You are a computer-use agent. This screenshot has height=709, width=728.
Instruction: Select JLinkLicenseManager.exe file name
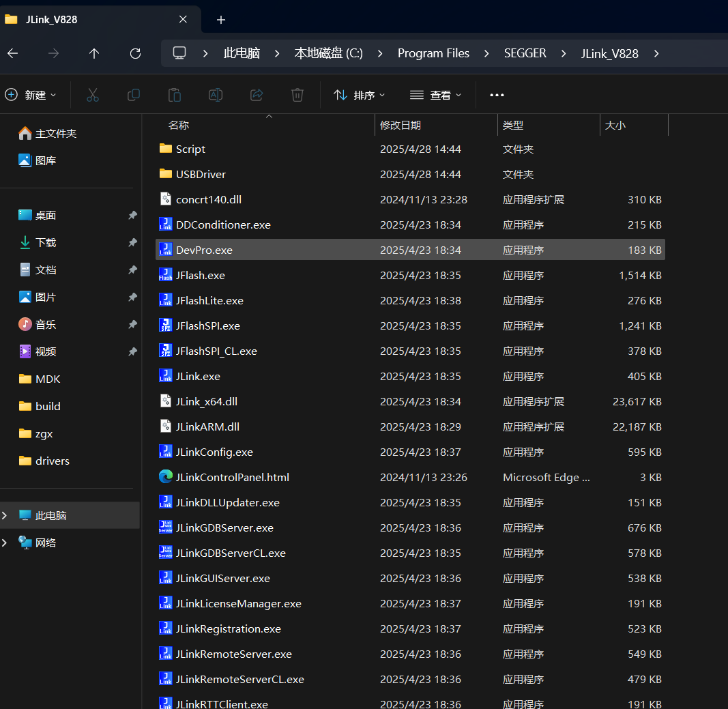tap(239, 603)
